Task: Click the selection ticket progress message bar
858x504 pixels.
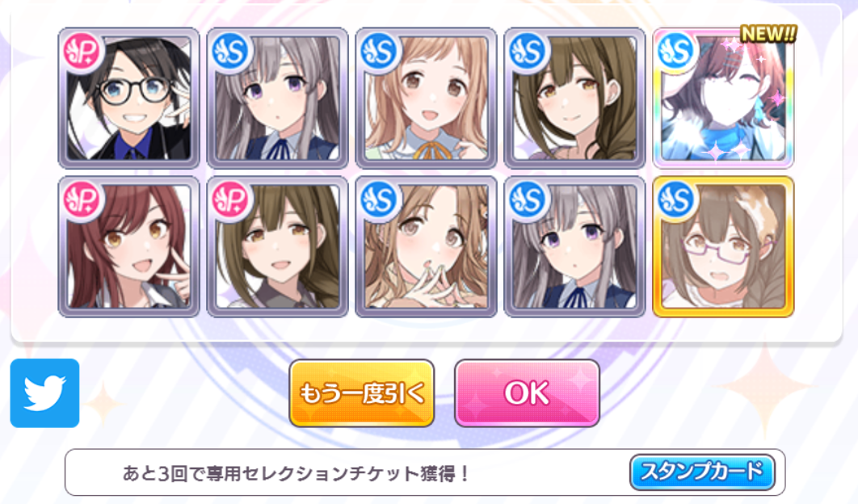Action: (x=425, y=472)
